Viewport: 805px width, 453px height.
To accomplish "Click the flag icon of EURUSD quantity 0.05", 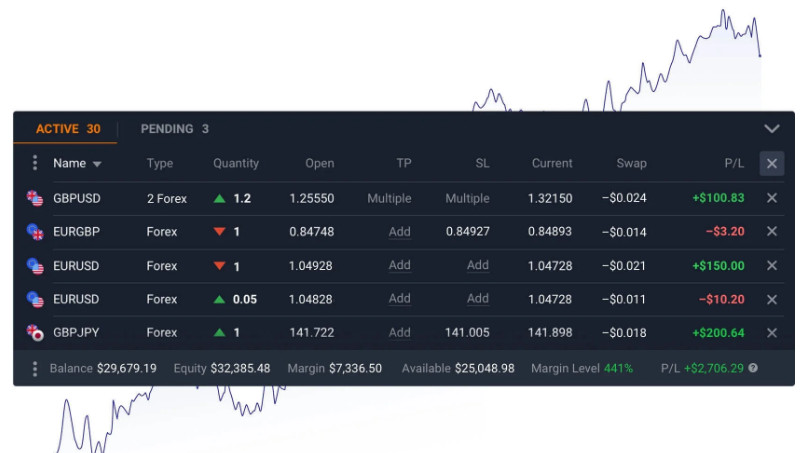I will [x=35, y=299].
